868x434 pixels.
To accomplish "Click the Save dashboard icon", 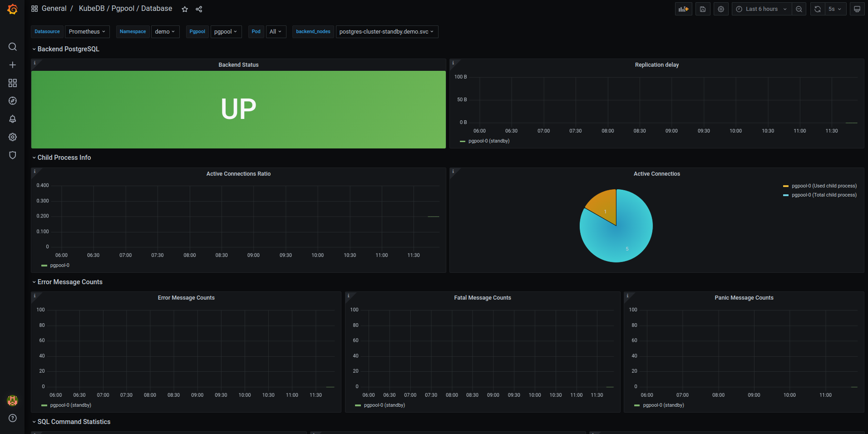I will (702, 9).
